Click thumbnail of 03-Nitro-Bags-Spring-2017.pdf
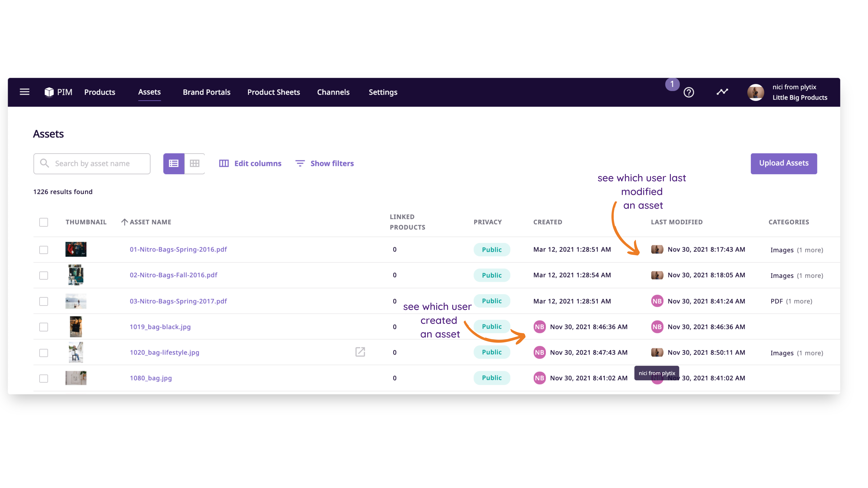868x488 pixels. 76,301
